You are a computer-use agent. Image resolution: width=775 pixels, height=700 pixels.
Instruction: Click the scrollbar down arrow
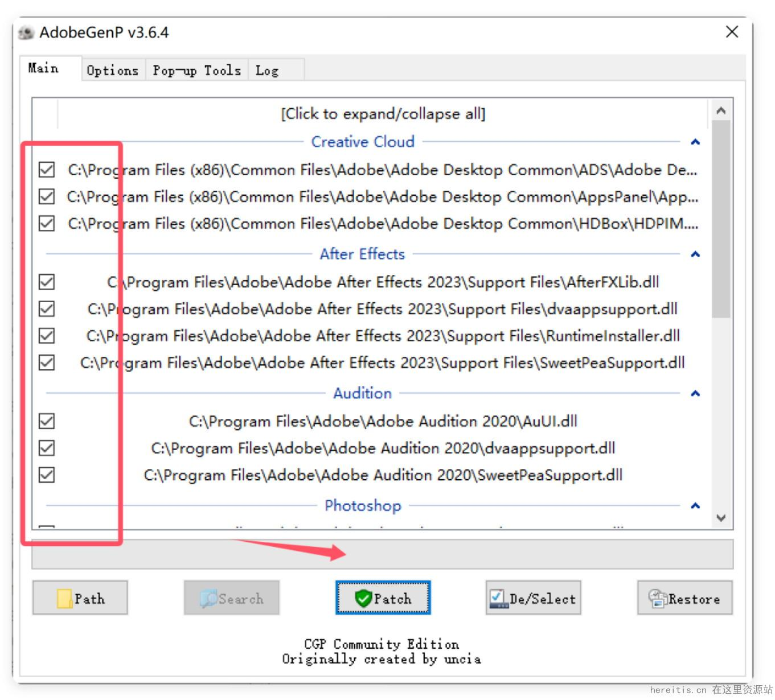point(721,518)
